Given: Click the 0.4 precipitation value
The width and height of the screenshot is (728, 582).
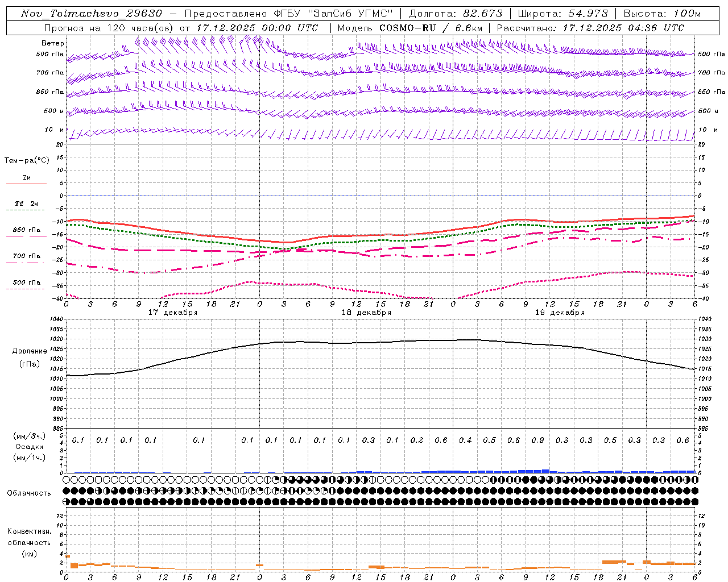Looking at the screenshot, I should click(x=465, y=440).
